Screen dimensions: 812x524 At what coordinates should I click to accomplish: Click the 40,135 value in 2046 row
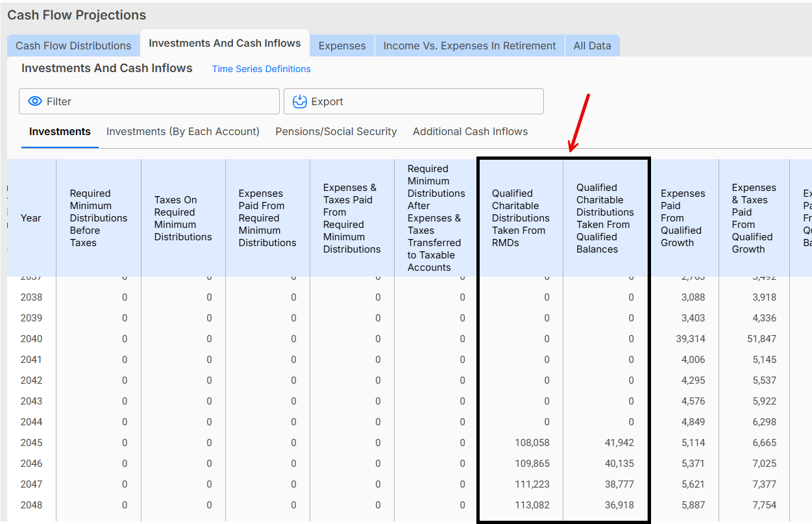(x=618, y=464)
